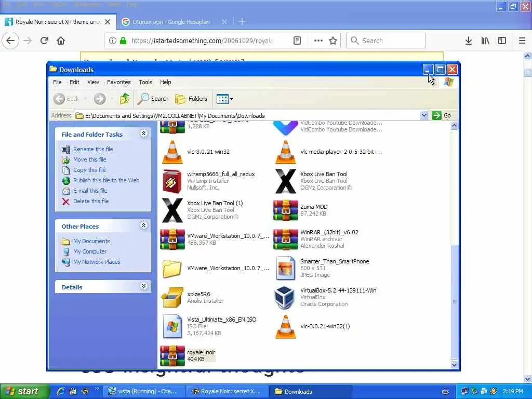Click the file list scroll down arrow
This screenshot has width=532, height=399.
point(454,365)
